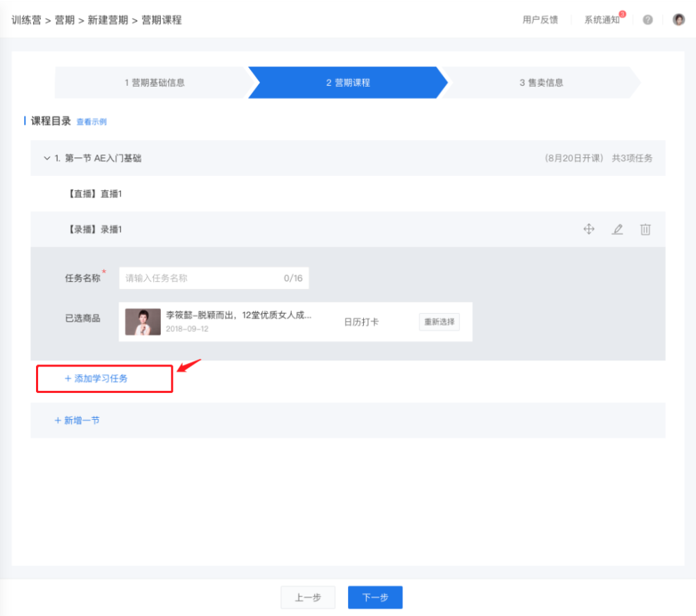Click the 重新选择 button
This screenshot has height=616, width=696.
point(439,322)
